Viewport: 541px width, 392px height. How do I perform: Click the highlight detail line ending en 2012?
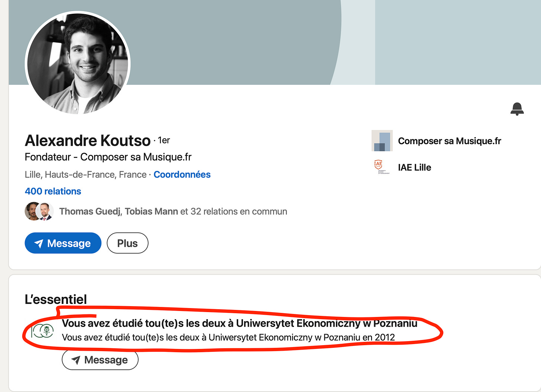229,337
